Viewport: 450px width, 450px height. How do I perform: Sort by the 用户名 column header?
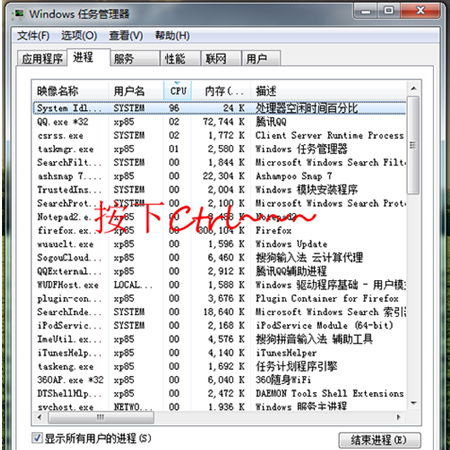pyautogui.click(x=136, y=91)
